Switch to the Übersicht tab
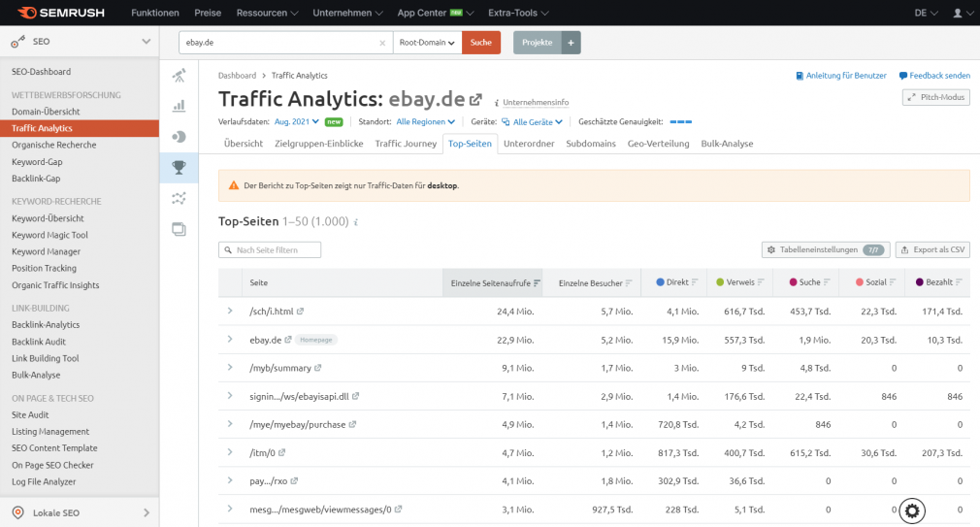The image size is (980, 527). 244,144
